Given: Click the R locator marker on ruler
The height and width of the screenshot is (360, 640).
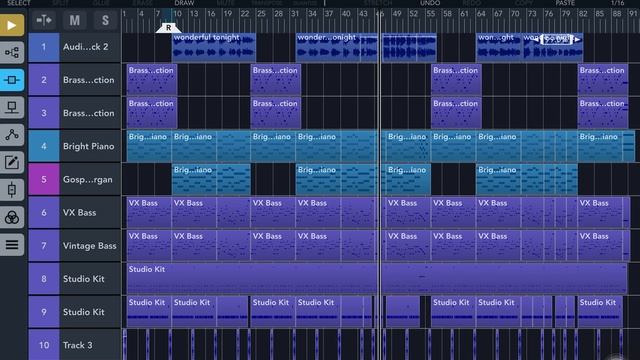Looking at the screenshot, I should 168,28.
